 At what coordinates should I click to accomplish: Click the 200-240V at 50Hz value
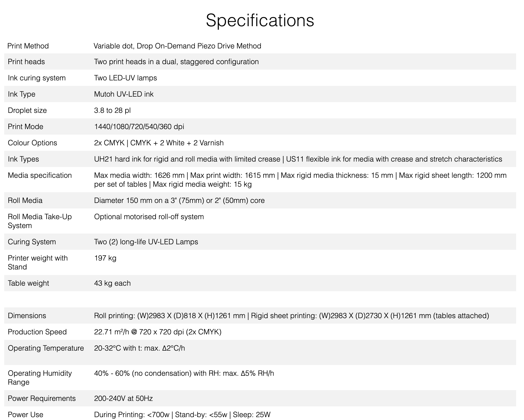123,399
